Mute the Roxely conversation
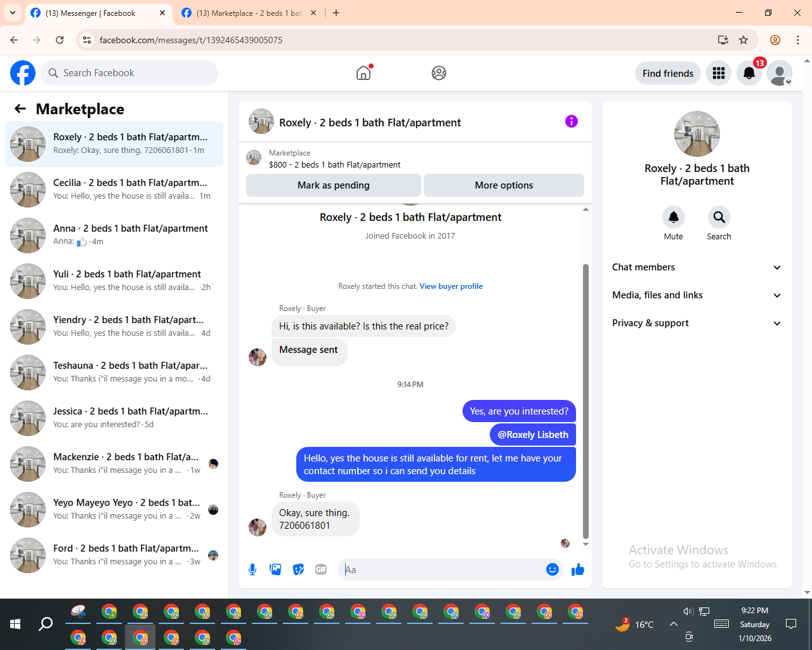The image size is (812, 650). 674,218
